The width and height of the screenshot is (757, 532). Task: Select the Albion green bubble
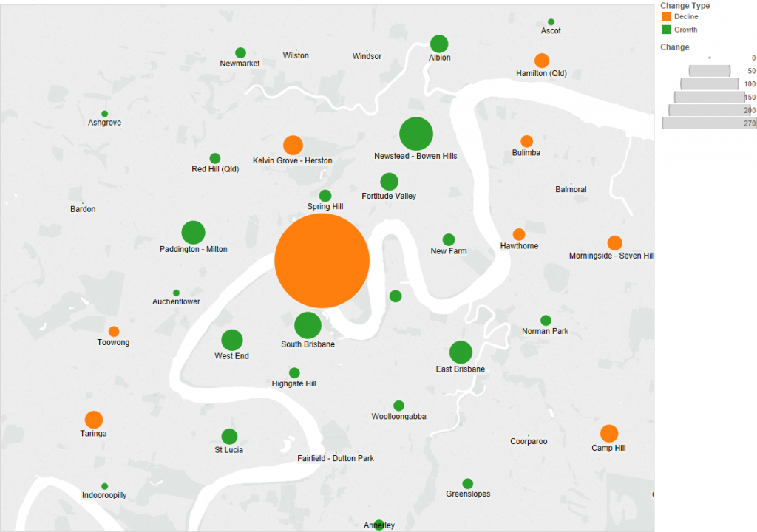[439, 44]
